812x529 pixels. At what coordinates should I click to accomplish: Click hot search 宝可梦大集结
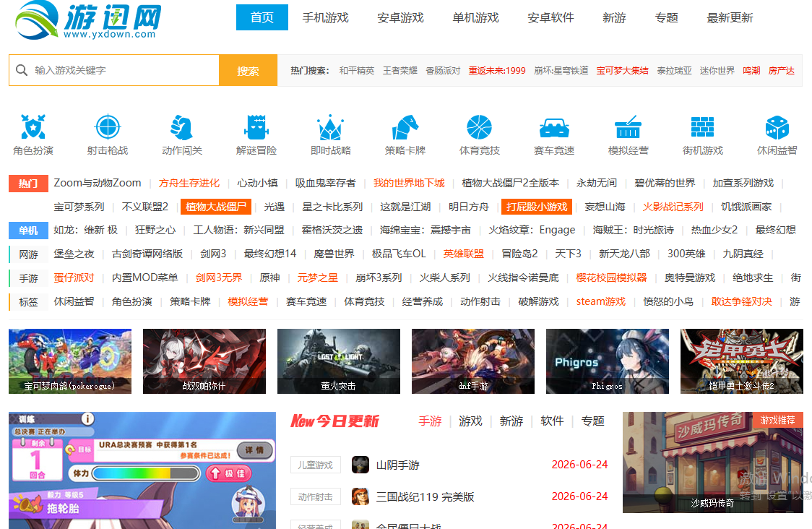pyautogui.click(x=623, y=71)
